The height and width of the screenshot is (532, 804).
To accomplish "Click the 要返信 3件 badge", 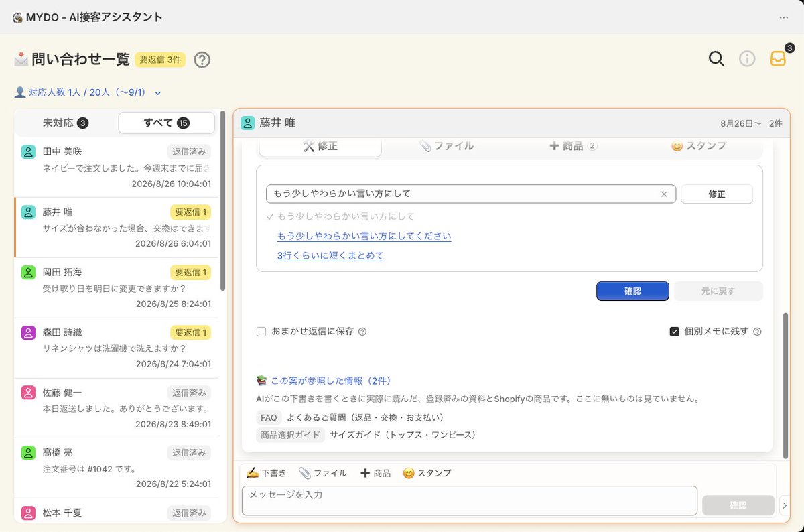I will pos(159,60).
